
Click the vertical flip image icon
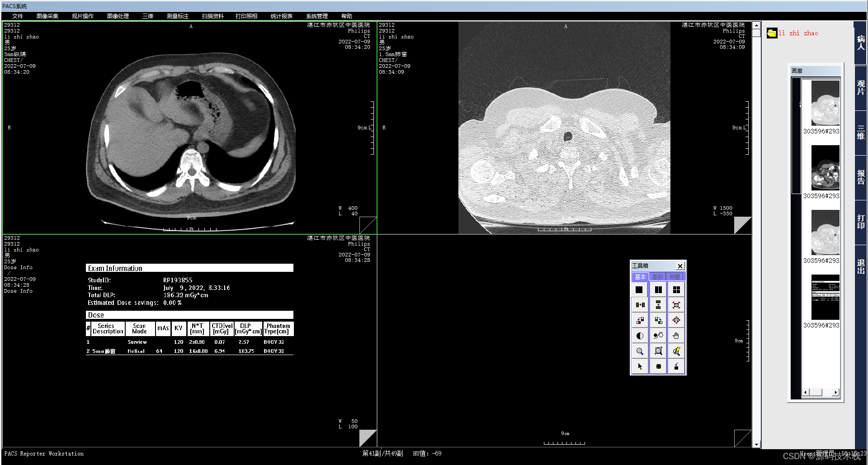tap(658, 305)
